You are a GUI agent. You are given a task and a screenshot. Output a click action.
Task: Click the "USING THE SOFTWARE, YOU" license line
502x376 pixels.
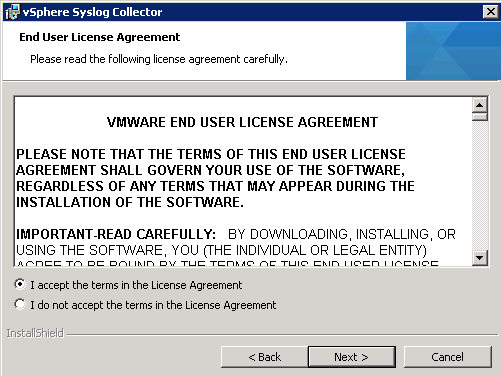pyautogui.click(x=221, y=250)
